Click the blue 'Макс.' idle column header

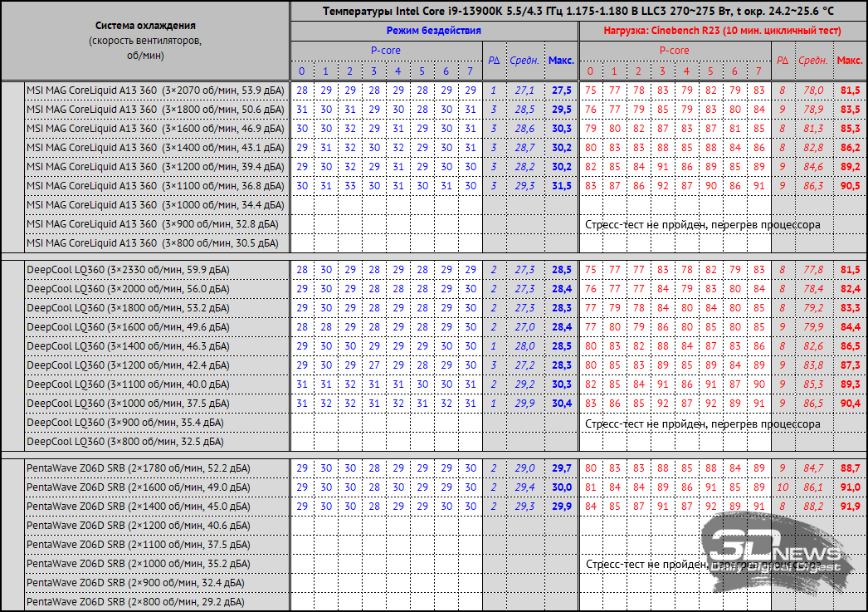[x=561, y=61]
